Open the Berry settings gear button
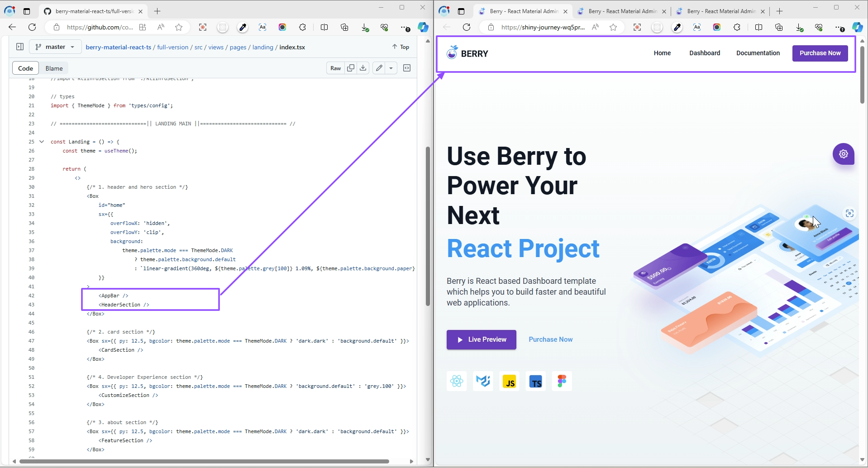868x468 pixels. [x=844, y=154]
